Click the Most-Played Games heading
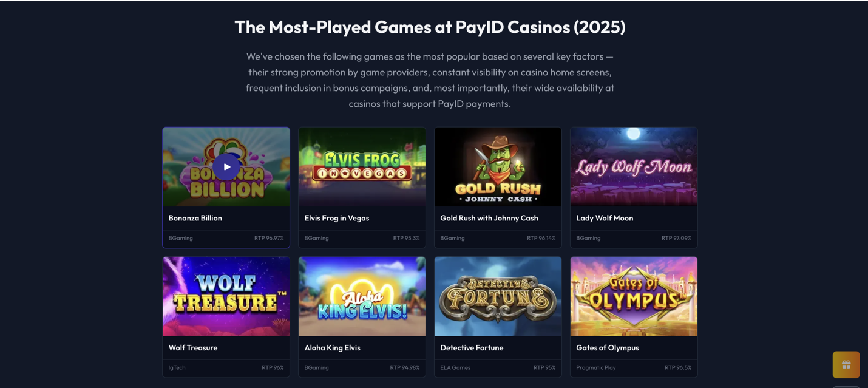This screenshot has width=868, height=388. pos(430,26)
